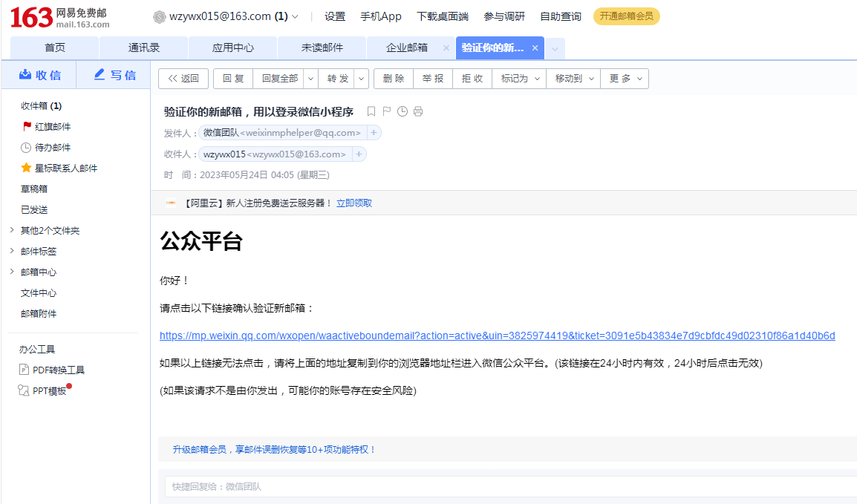The height and width of the screenshot is (504, 857).
Task: Open 自助查询 link
Action: coord(561,17)
